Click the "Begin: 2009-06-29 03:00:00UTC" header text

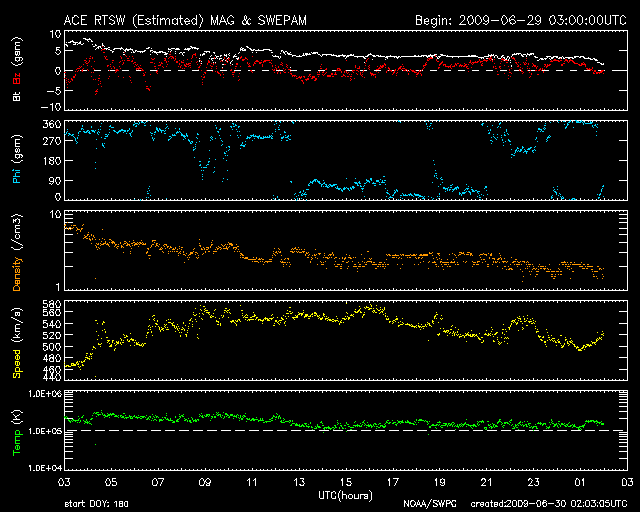(x=521, y=20)
